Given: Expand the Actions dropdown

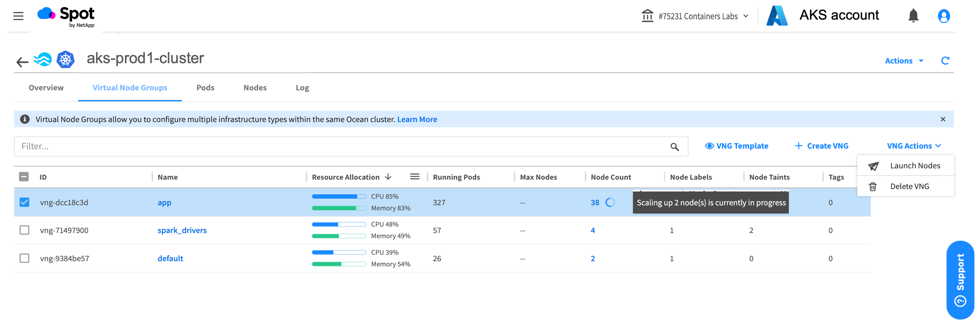Looking at the screenshot, I should tap(904, 61).
